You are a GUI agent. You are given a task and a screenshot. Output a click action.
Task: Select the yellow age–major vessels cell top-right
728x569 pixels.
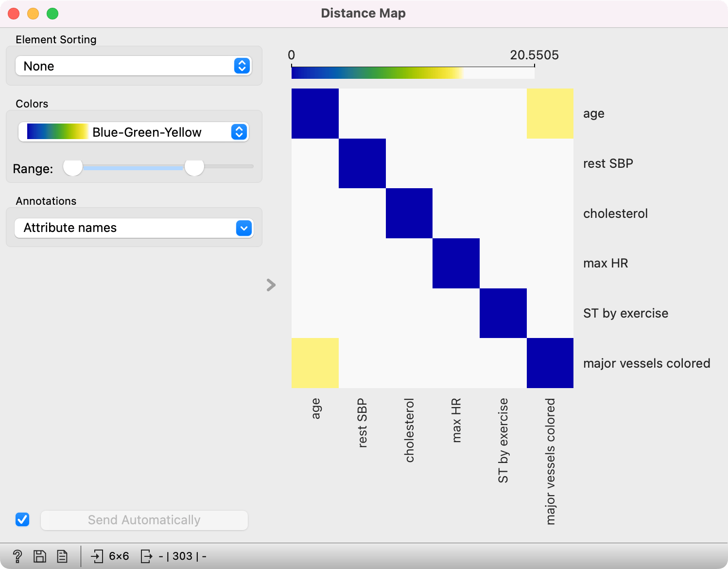pyautogui.click(x=550, y=113)
